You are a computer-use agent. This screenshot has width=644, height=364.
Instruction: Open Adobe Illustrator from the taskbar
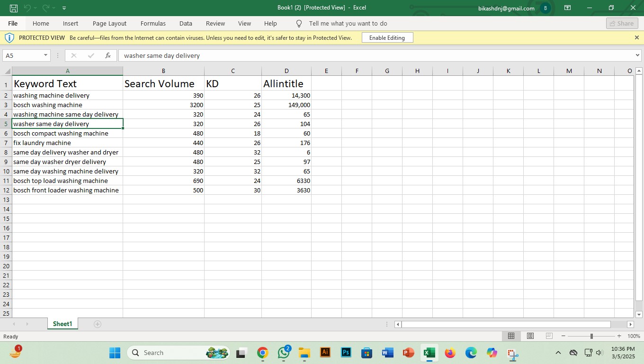point(325,353)
